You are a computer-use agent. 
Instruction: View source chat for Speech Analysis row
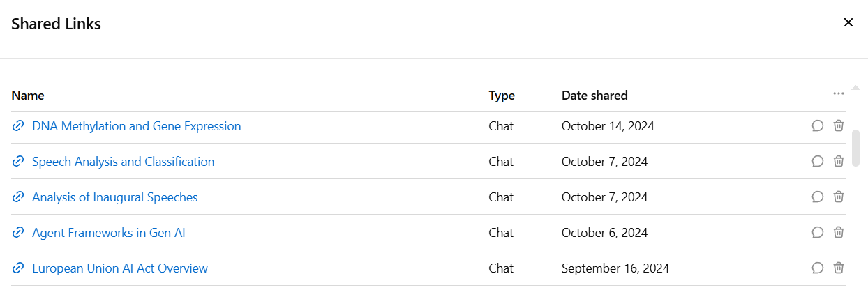[818, 162]
